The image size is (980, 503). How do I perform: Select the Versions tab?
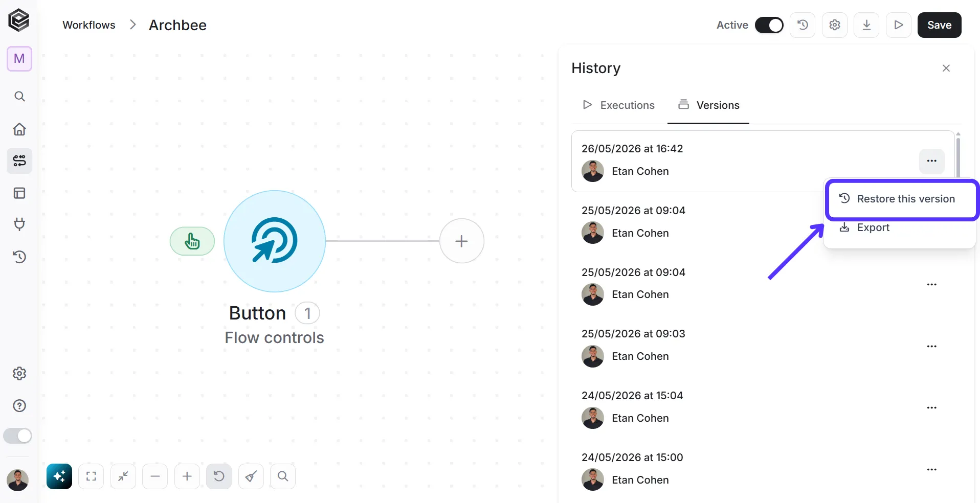[x=708, y=105]
